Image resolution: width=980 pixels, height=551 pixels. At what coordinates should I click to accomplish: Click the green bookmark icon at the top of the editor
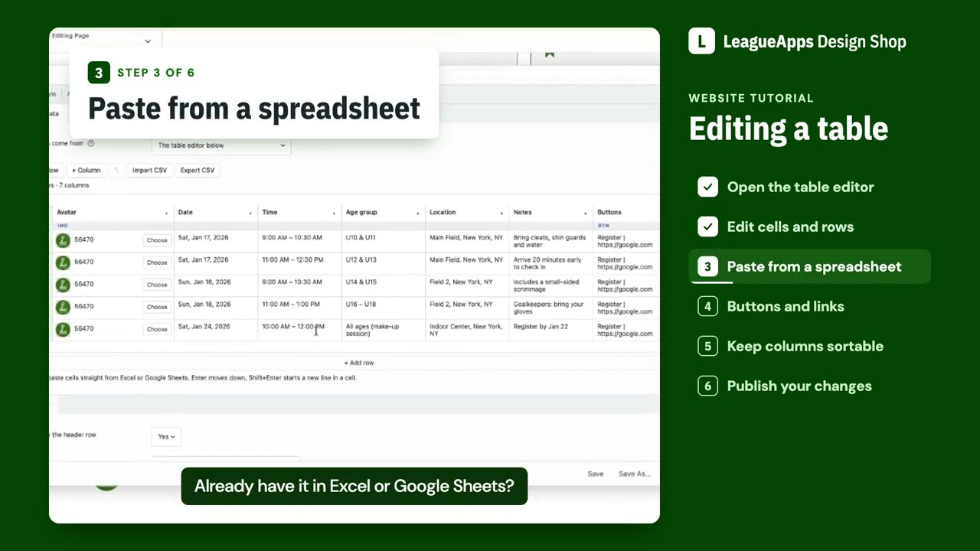point(549,54)
